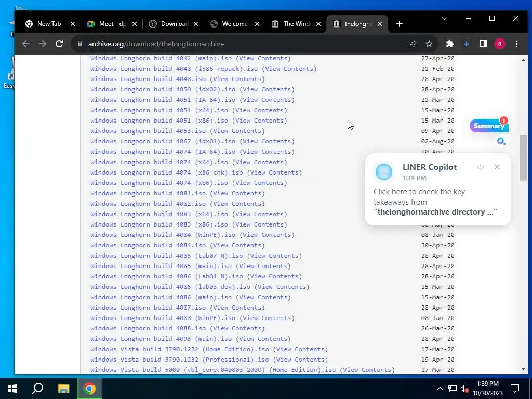
Task: Open the Extensions puzzle icon
Action: pos(449,44)
